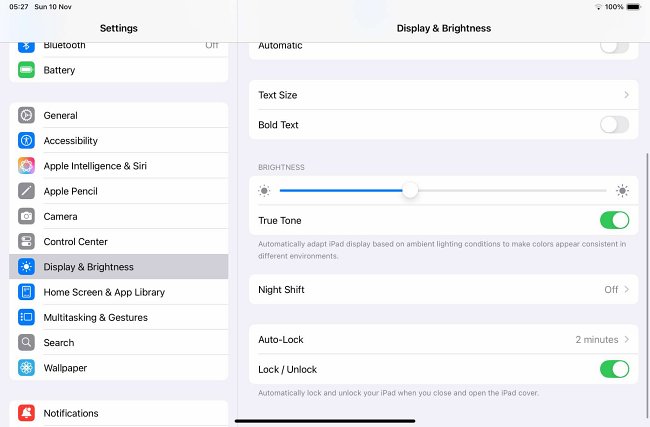Click the blue filled brightness track

coord(341,191)
